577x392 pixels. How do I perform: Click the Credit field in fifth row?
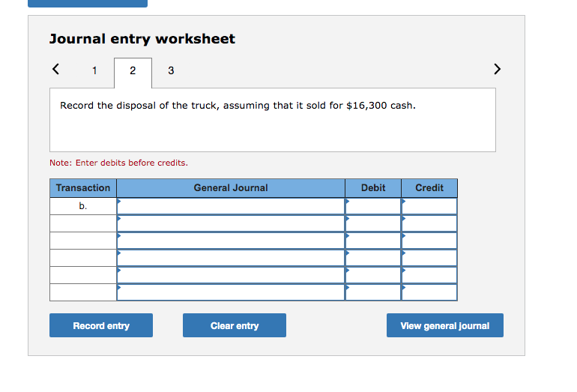click(x=429, y=275)
